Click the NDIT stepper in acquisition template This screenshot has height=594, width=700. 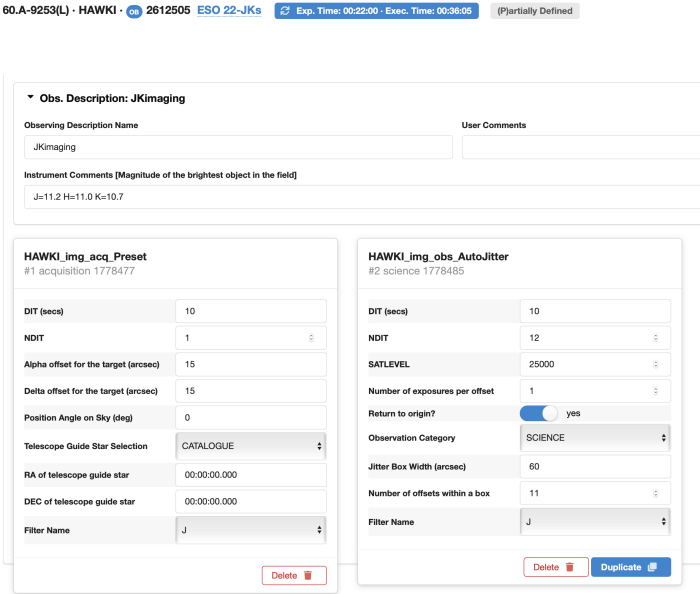coord(310,338)
